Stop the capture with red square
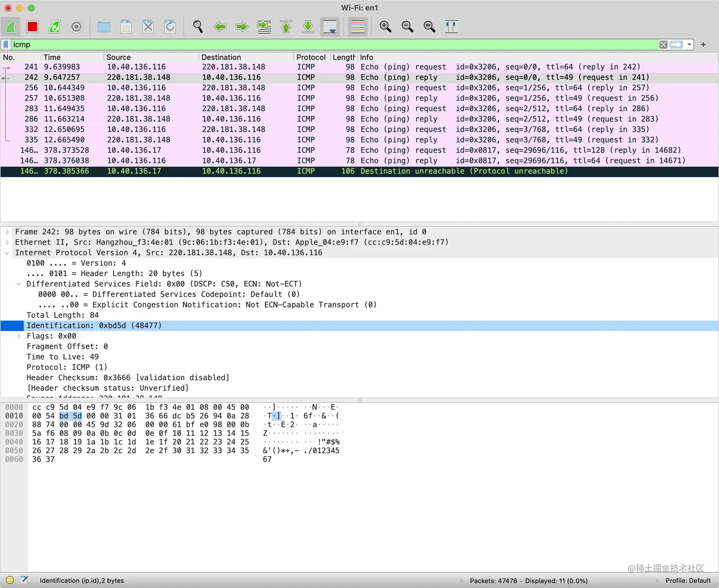 coord(32,27)
